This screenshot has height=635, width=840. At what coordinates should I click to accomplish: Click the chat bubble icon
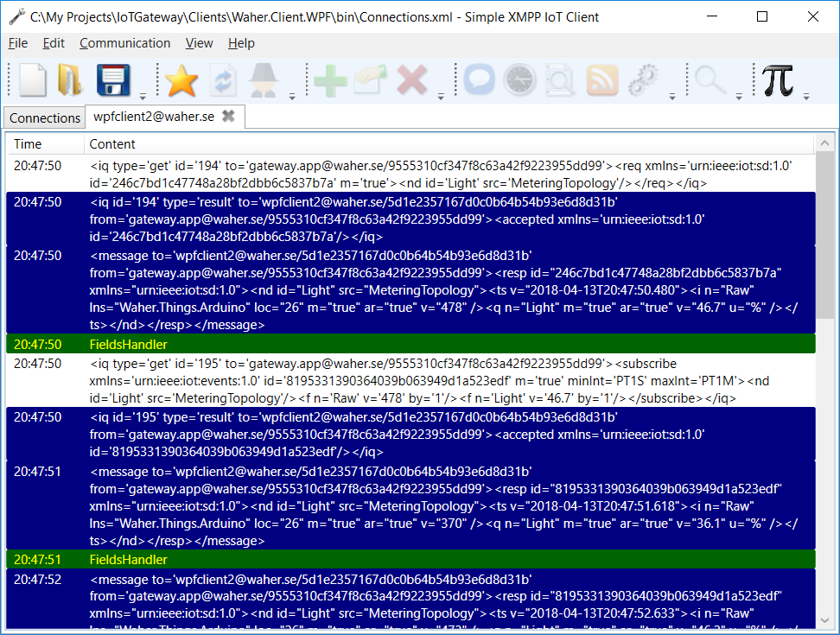(479, 81)
